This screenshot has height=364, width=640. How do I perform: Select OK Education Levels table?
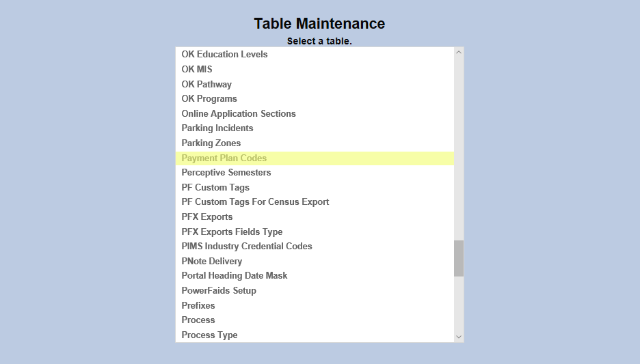point(224,55)
